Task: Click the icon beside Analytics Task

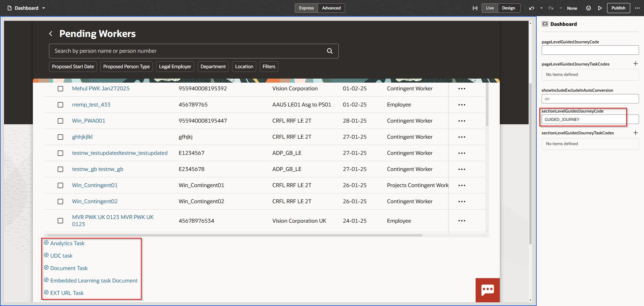Action: click(46, 243)
